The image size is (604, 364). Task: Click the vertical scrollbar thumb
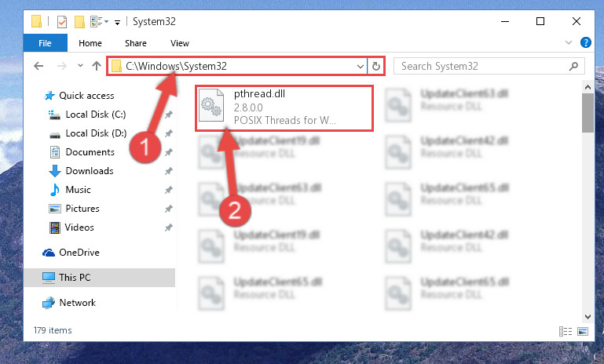(588, 113)
